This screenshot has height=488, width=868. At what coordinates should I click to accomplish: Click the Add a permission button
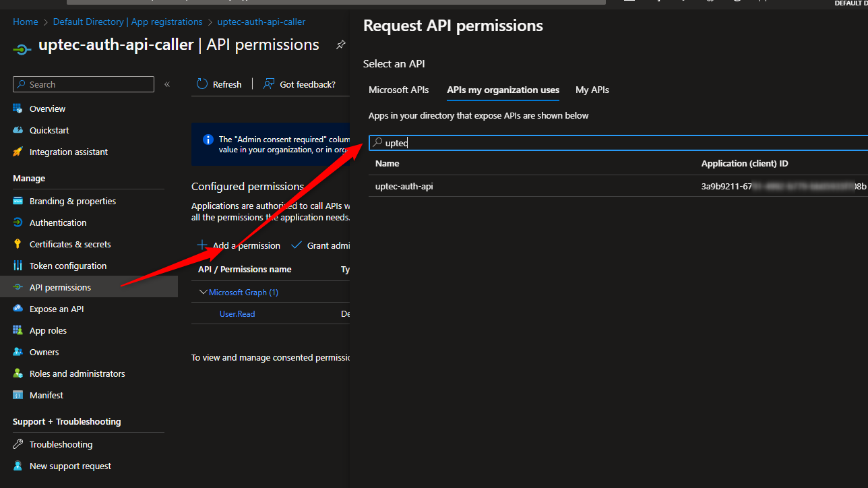point(239,245)
